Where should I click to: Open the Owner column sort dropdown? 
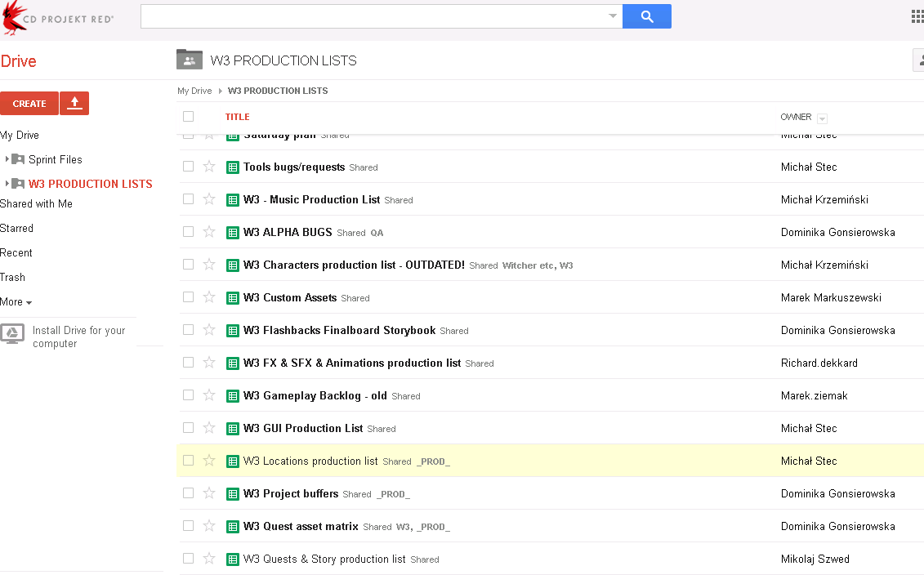[x=822, y=118]
